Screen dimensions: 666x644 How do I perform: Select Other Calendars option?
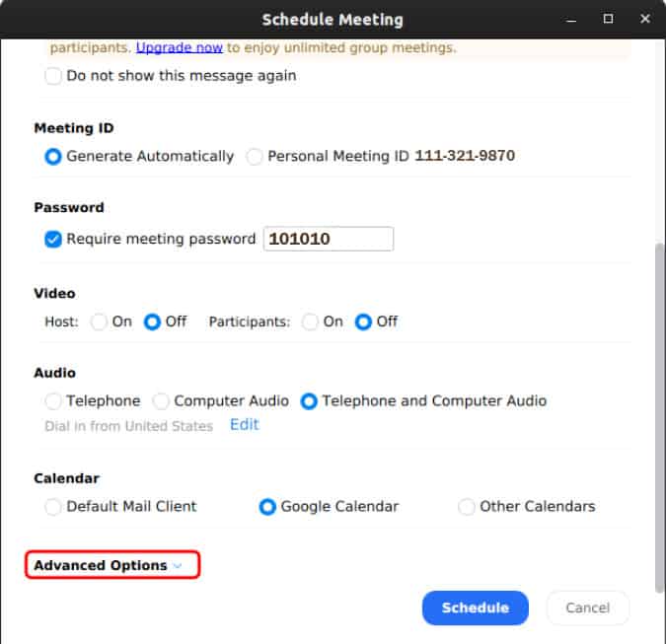point(467,507)
